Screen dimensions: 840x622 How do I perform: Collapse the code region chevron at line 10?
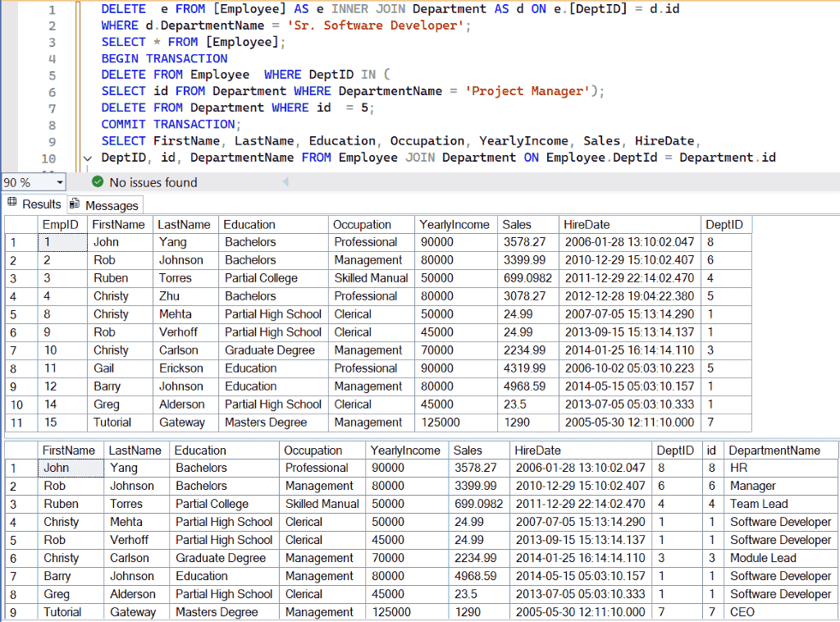pyautogui.click(x=88, y=158)
